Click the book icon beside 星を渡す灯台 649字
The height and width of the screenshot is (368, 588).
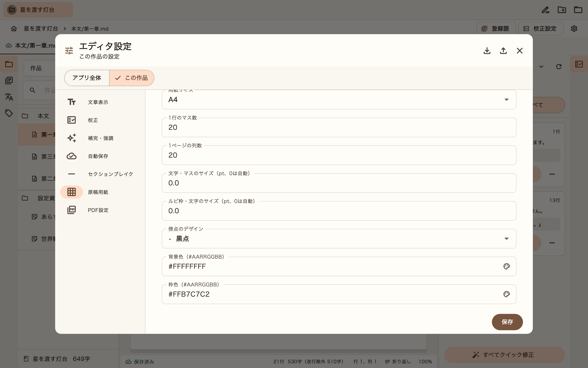click(x=26, y=359)
